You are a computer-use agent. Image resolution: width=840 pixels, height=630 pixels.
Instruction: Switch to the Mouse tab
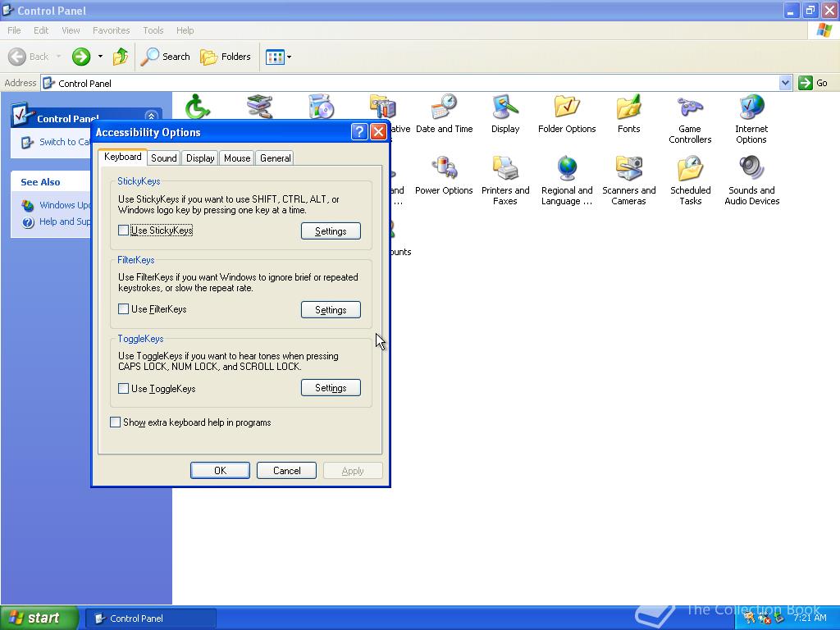tap(237, 158)
